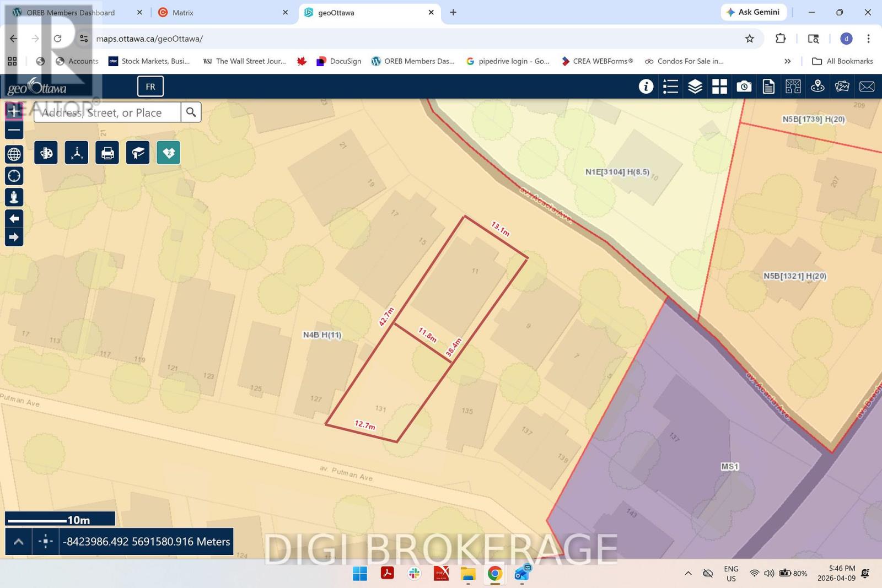This screenshot has height=588, width=882.
Task: Expand the hidden bookmarks overflow chevron
Action: [787, 61]
